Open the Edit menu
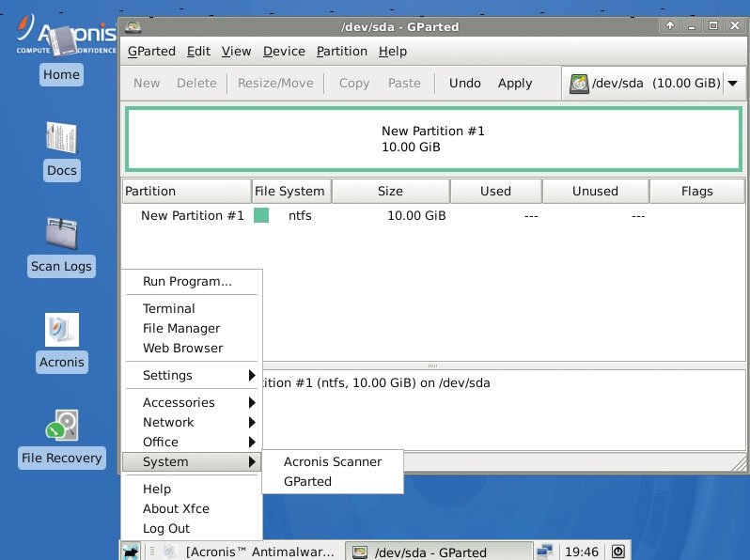This screenshot has width=750, height=560. 198,51
